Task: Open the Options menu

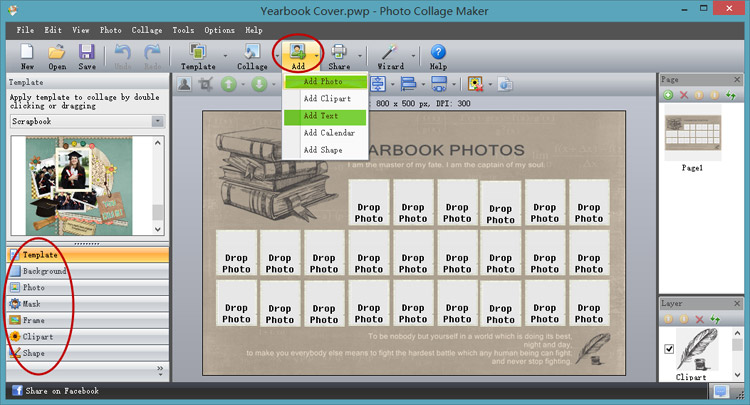Action: click(220, 30)
